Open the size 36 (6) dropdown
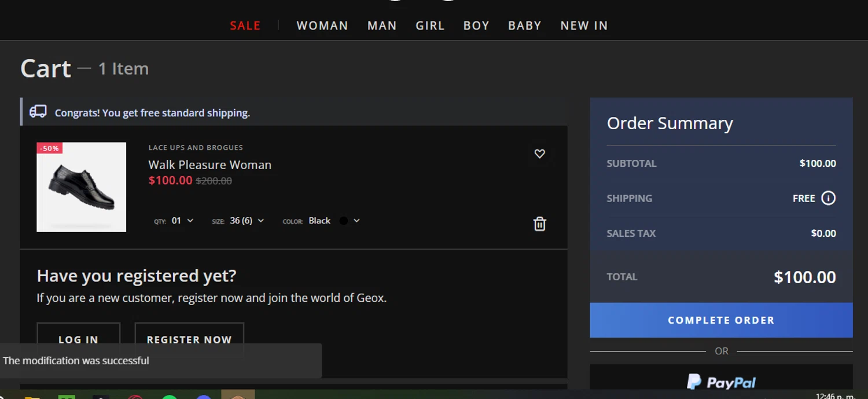 [x=247, y=221]
